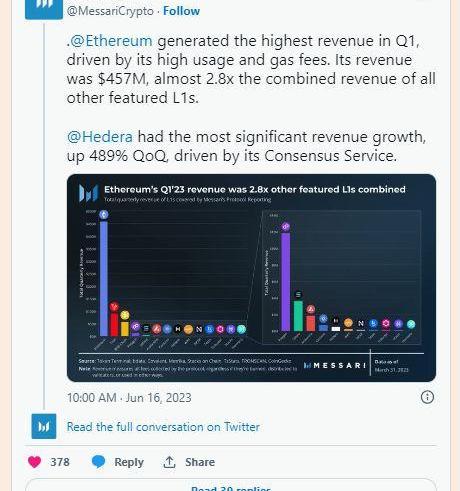Open the @Hedera mention link

tap(100, 137)
